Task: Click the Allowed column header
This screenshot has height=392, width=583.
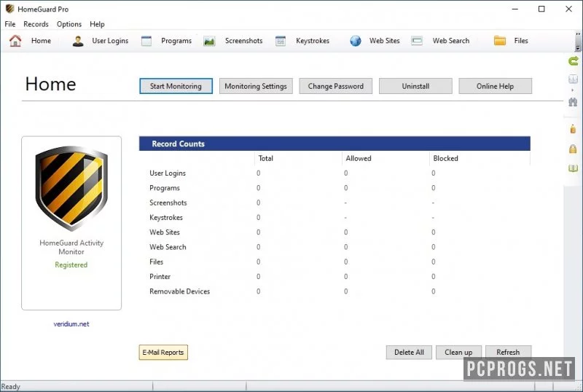Action: (x=359, y=158)
